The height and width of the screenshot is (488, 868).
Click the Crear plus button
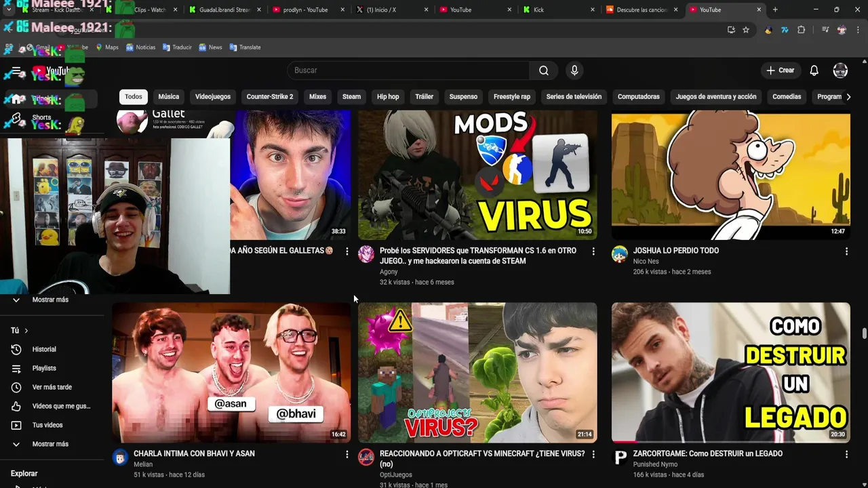(x=780, y=70)
